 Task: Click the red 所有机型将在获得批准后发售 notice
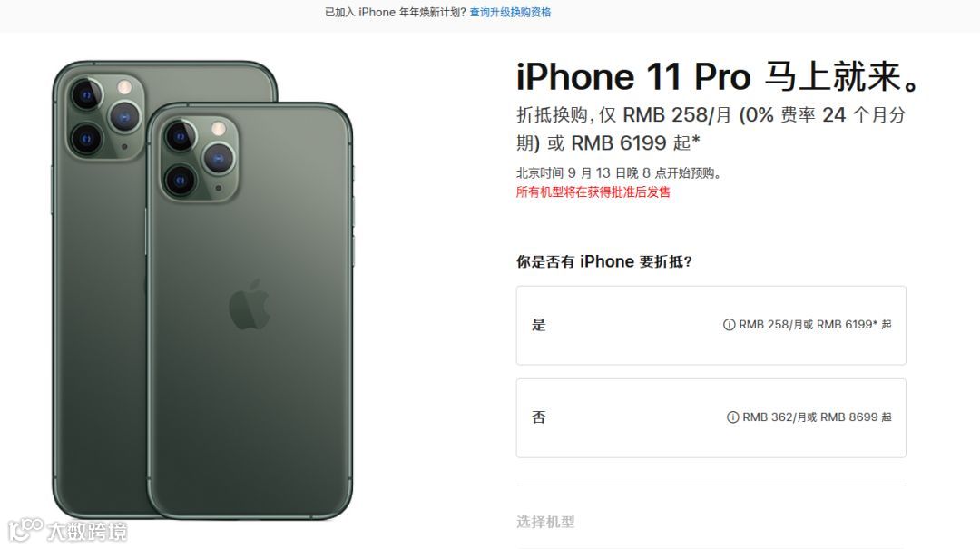[x=593, y=192]
